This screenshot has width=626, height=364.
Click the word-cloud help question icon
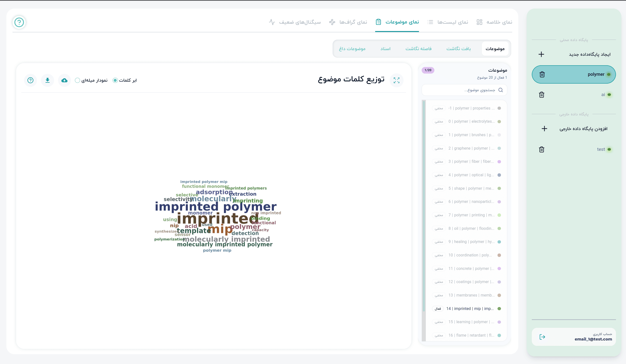click(30, 80)
